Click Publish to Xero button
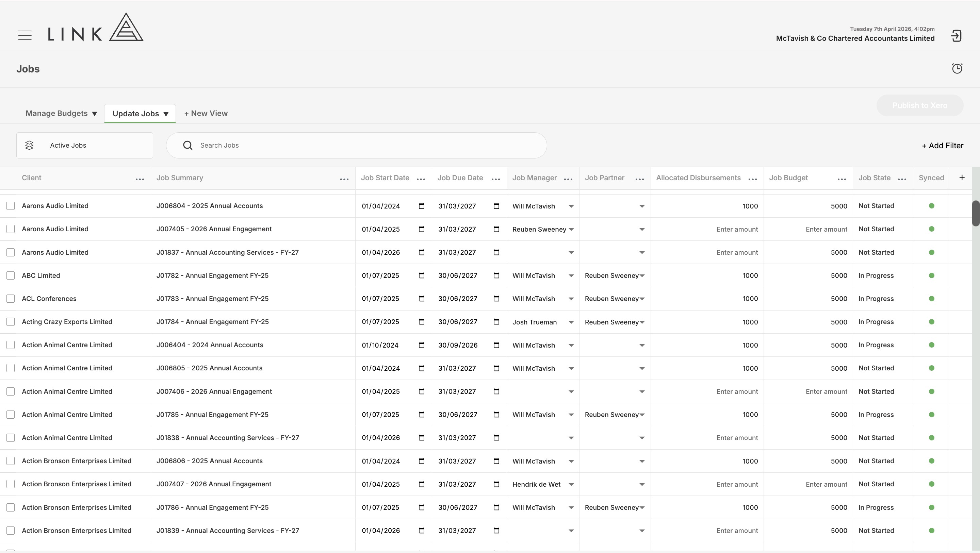This screenshot has height=553, width=980. tap(920, 105)
